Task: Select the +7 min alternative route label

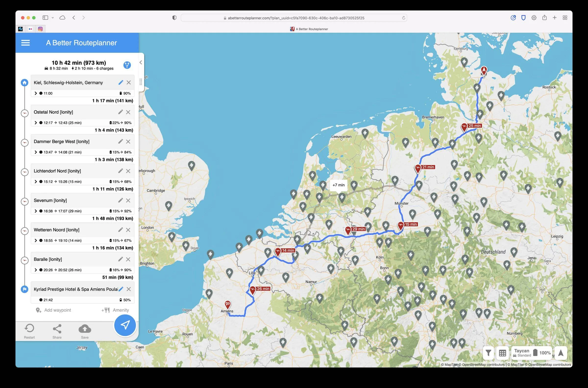Action: [x=338, y=185]
